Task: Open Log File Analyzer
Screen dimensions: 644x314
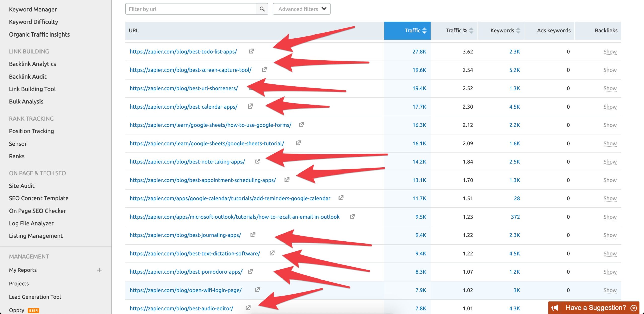Action: pyautogui.click(x=31, y=224)
